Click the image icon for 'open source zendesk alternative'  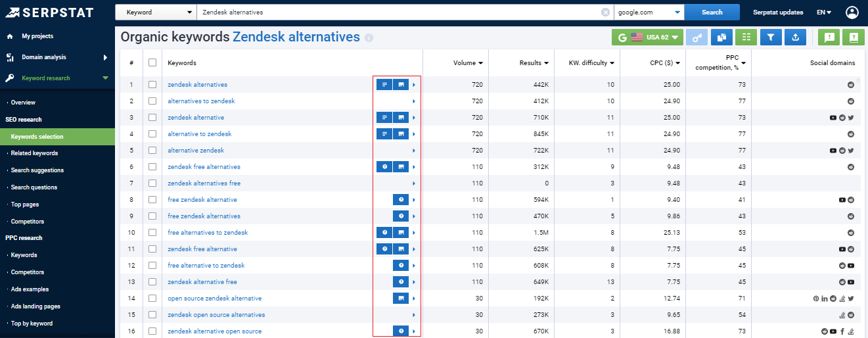coord(401,299)
